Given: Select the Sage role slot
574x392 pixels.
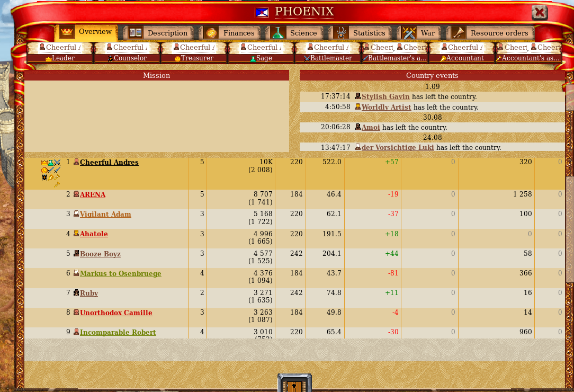Looking at the screenshot, I should [261, 53].
